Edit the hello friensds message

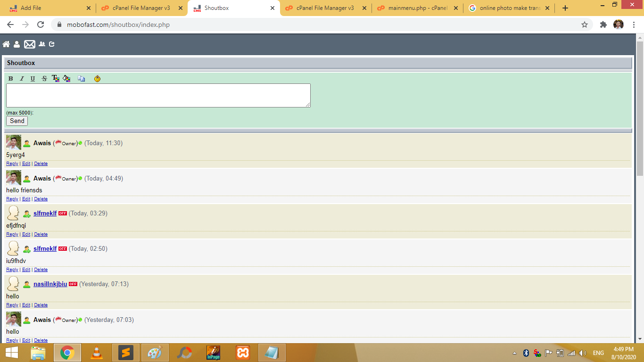[x=26, y=199]
